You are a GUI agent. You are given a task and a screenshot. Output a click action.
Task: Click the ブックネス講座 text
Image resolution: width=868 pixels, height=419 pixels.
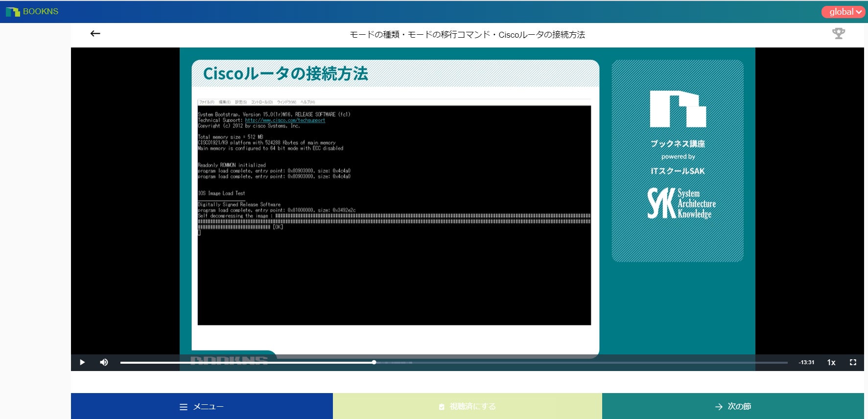pos(678,143)
